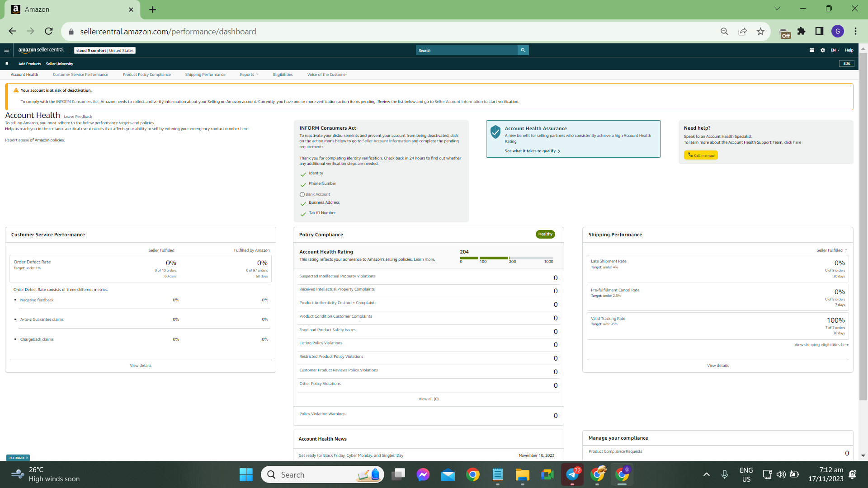
Task: Open the Seller Central settings gear
Action: tap(823, 50)
